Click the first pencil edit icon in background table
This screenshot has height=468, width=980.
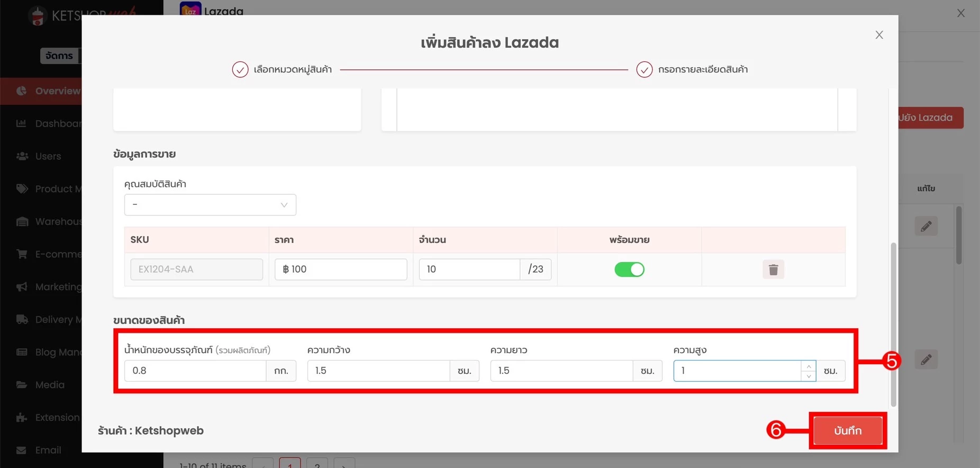[x=926, y=227]
